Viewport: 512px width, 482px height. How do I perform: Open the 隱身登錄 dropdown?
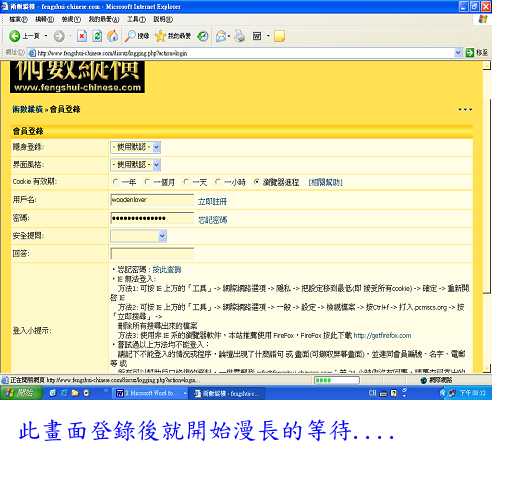[136, 147]
